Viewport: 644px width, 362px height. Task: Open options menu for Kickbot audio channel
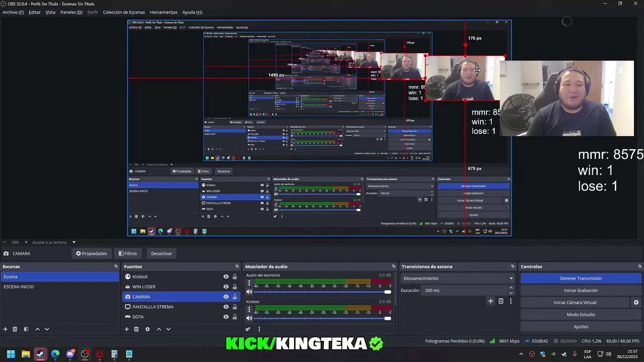[249, 309]
